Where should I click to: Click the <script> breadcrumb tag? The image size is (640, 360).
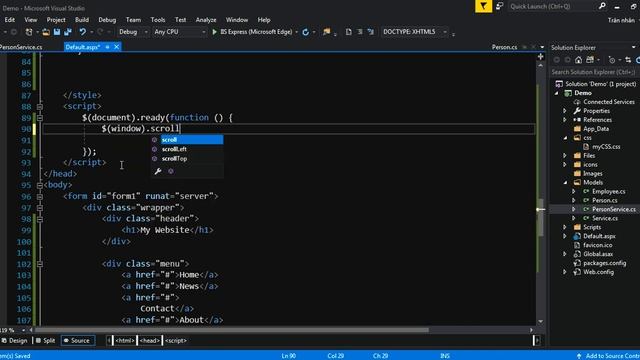[176, 340]
